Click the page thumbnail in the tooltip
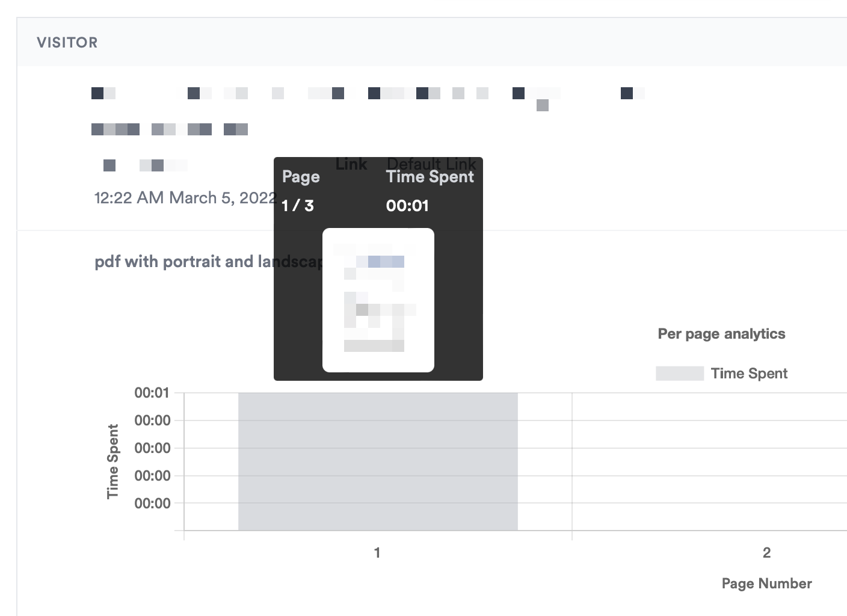Screen dimensions: 847x616 378,300
